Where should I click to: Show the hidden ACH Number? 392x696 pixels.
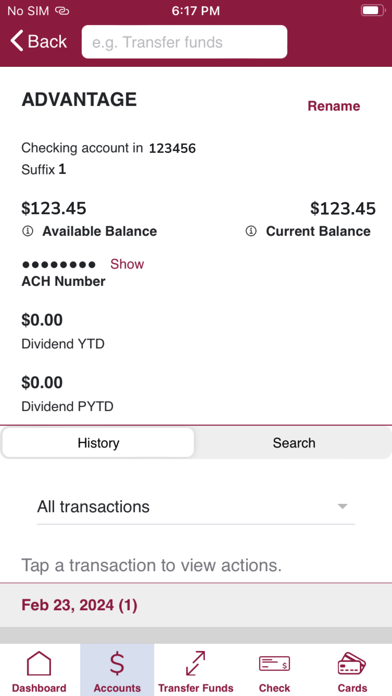pos(127,264)
